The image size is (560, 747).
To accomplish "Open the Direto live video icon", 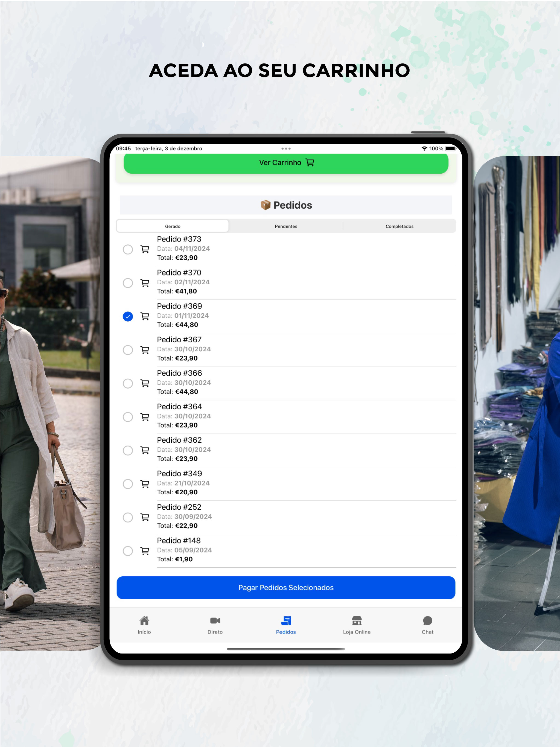I will [x=215, y=620].
